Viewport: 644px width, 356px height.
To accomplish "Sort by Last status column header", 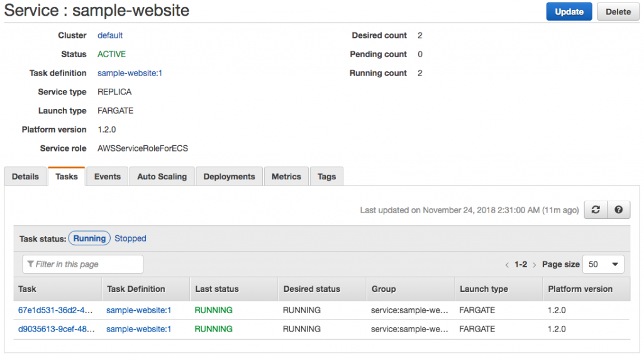I will [x=217, y=289].
